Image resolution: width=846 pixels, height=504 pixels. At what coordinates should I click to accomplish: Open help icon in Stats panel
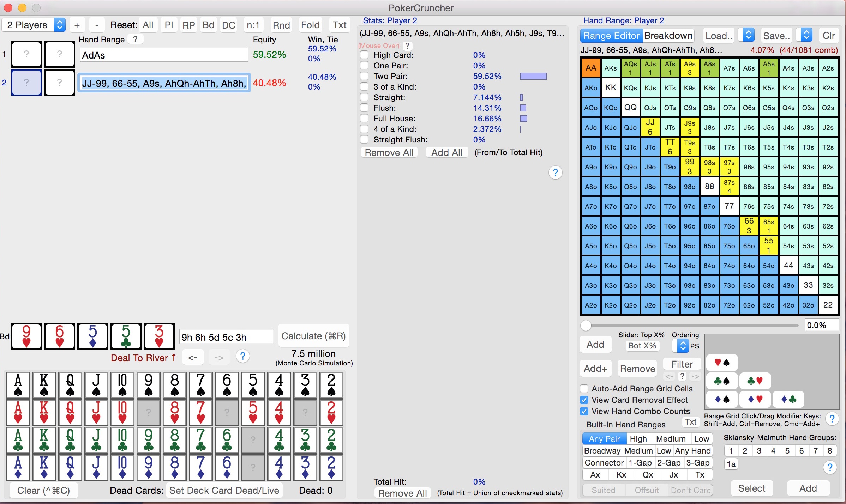click(x=555, y=172)
